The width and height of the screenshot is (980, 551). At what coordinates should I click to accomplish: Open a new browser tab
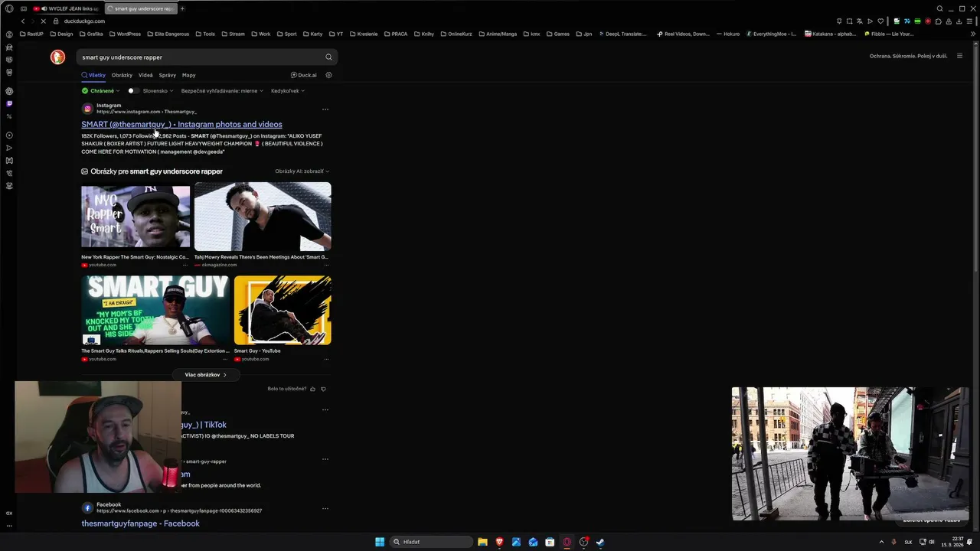(x=182, y=8)
